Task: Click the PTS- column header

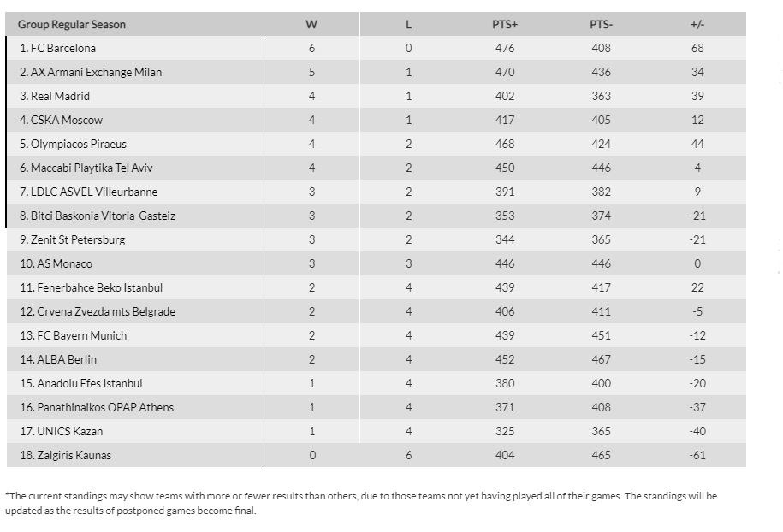Action: (x=601, y=24)
